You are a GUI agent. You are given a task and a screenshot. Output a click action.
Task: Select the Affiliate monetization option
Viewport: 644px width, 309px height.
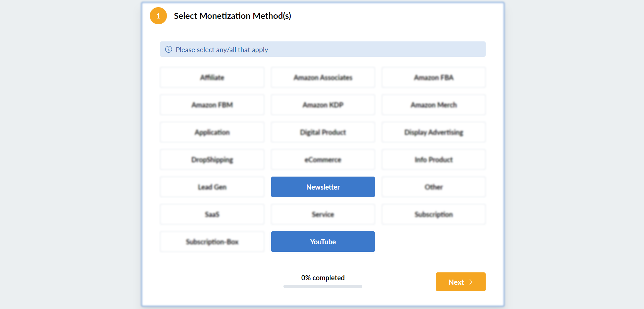tap(212, 77)
